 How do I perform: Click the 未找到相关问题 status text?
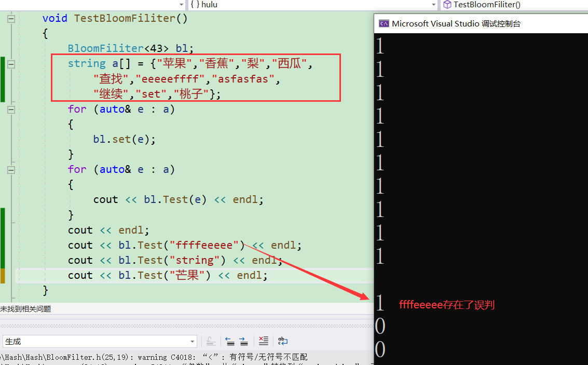(x=25, y=309)
